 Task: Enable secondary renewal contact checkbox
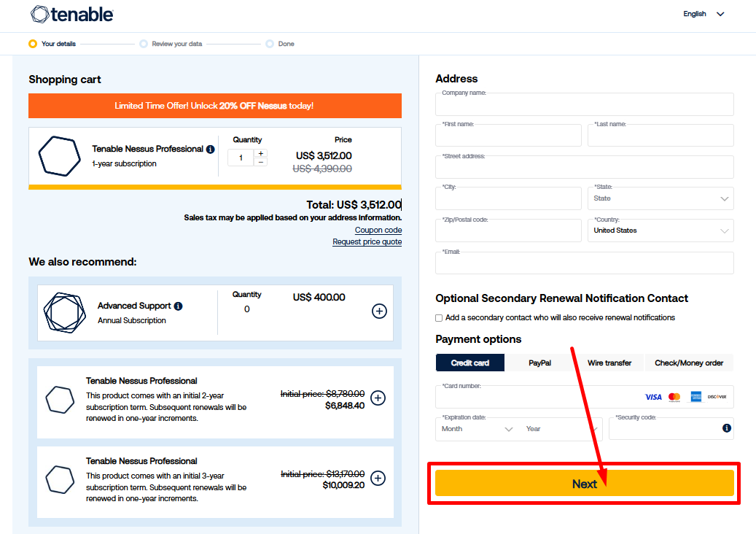click(x=439, y=318)
